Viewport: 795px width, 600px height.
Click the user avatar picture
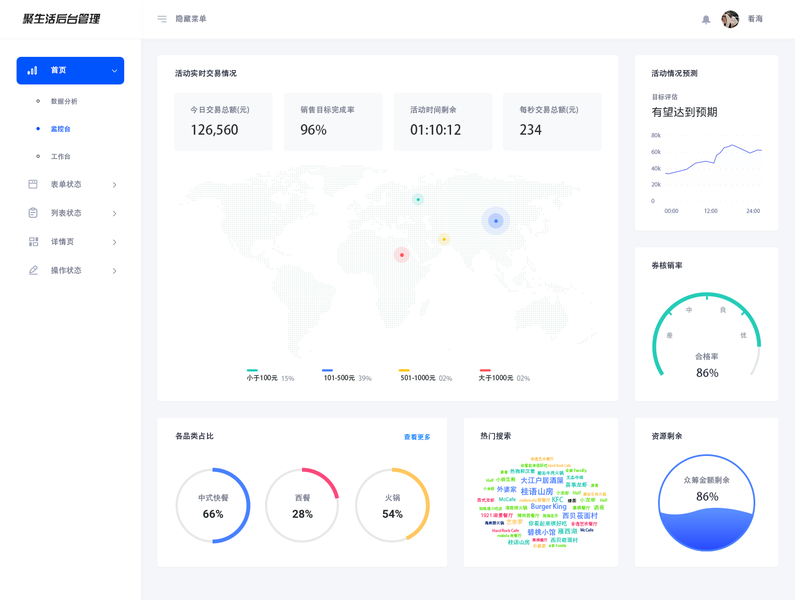pyautogui.click(x=730, y=19)
